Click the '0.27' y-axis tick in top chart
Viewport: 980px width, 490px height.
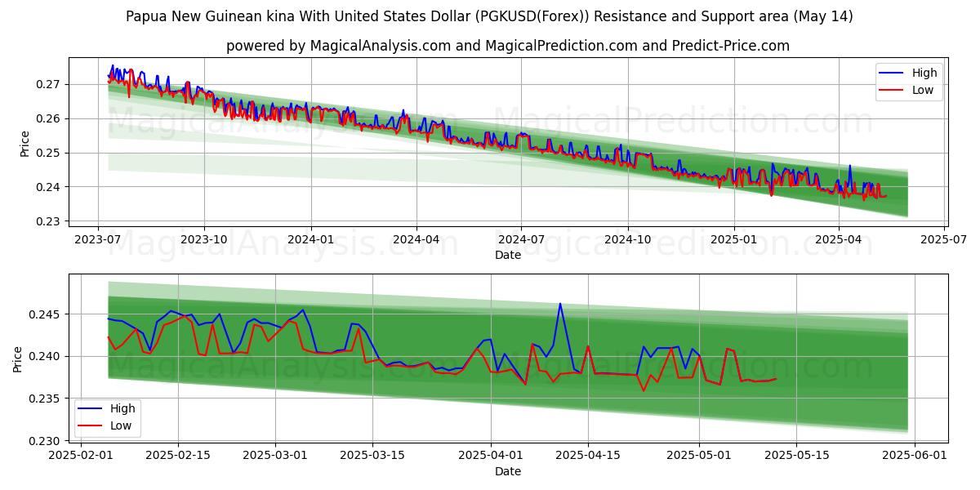[49, 84]
